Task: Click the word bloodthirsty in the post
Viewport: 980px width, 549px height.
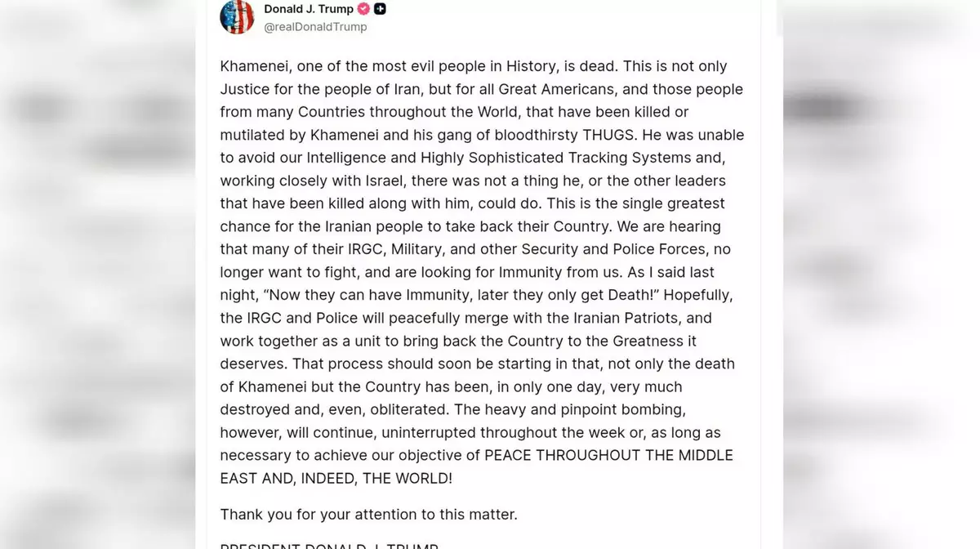Action: (x=535, y=135)
